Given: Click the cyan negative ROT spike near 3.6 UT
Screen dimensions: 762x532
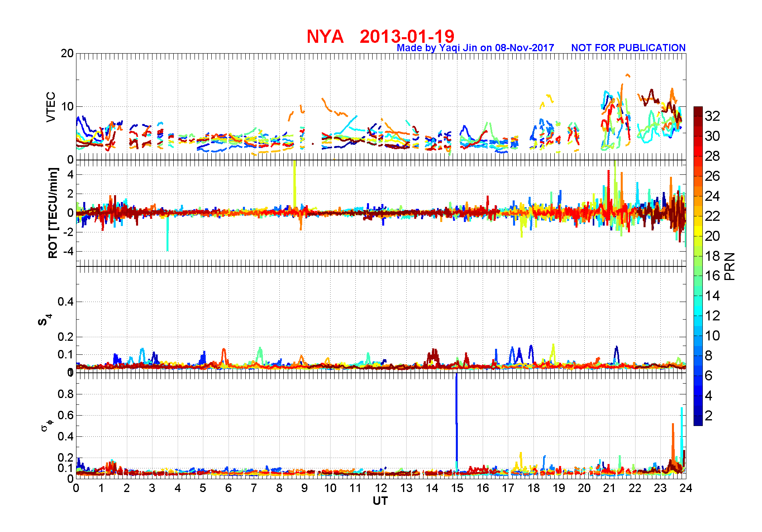Looking at the screenshot, I should click(x=167, y=234).
